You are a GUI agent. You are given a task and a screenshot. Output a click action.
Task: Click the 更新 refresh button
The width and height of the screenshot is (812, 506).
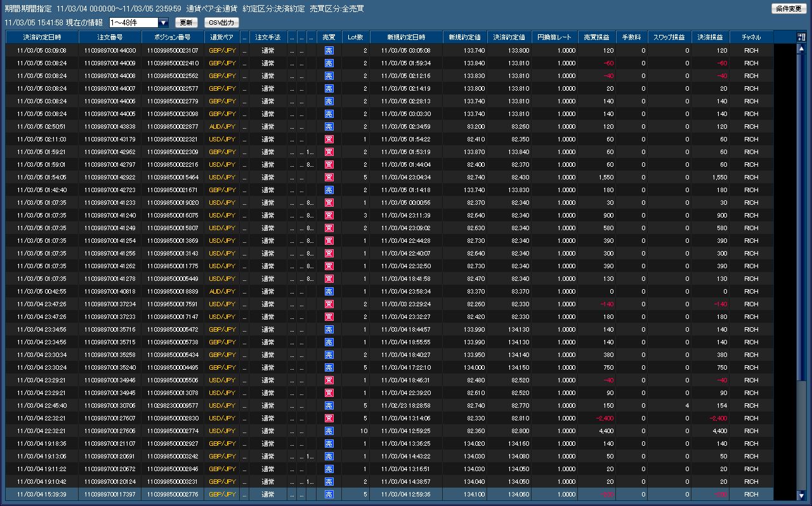coord(187,23)
